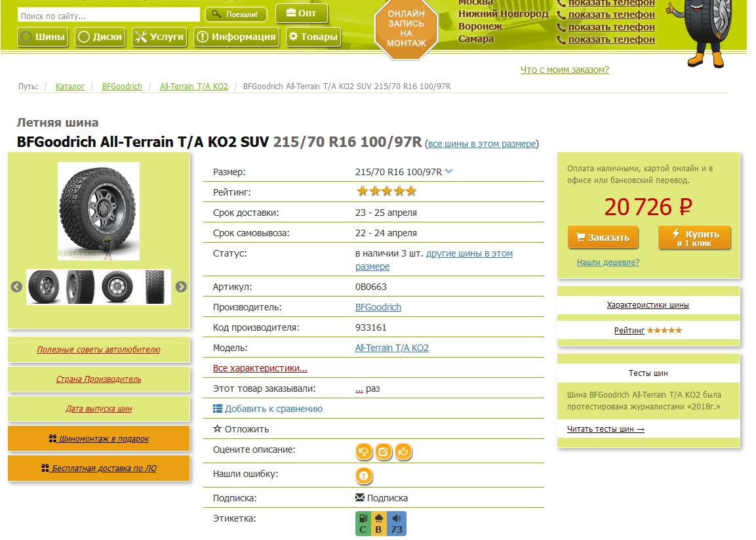Click the thumbs-up rating icon
The image size is (756, 540).
[x=403, y=451]
